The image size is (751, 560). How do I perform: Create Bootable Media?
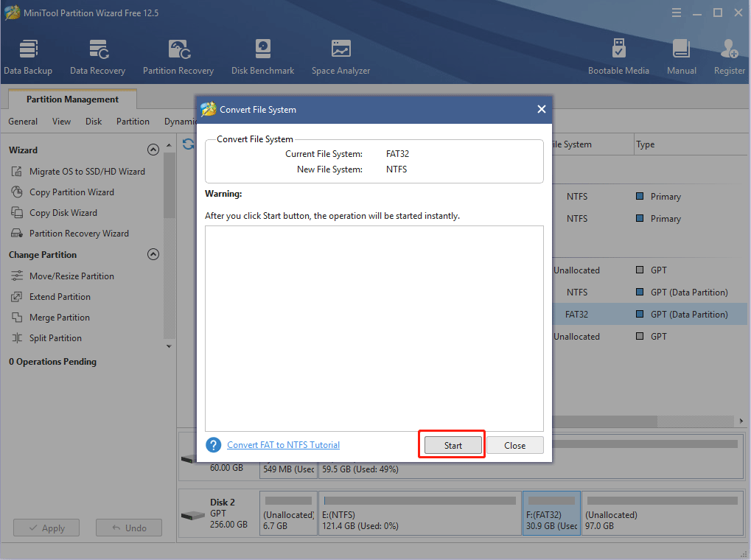[x=618, y=57]
